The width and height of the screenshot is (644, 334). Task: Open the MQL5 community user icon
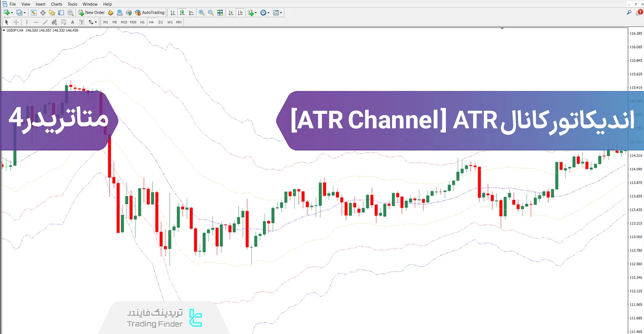pyautogui.click(x=120, y=13)
